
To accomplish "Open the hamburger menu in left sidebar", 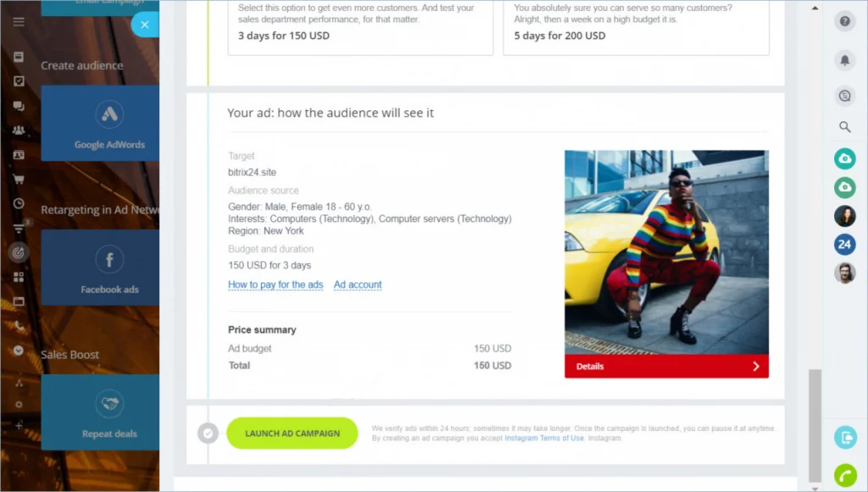I will [19, 22].
